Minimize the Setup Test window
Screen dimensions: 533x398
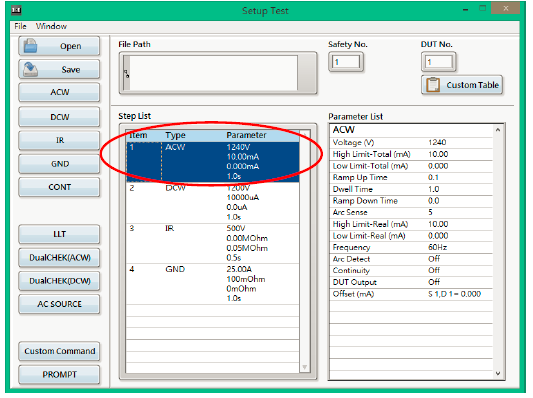pos(466,10)
